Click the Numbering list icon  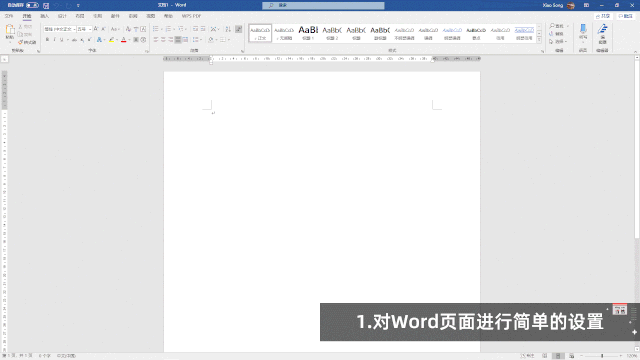pyautogui.click(x=168, y=29)
